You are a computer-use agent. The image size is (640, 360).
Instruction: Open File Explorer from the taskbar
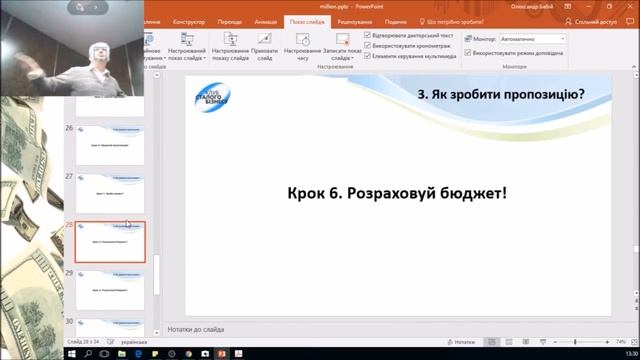[x=121, y=353]
